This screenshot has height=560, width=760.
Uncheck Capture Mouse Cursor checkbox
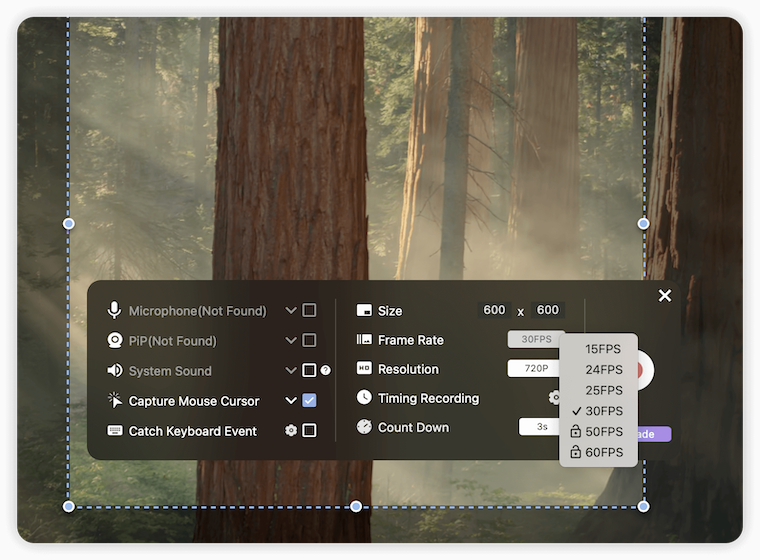tap(309, 401)
